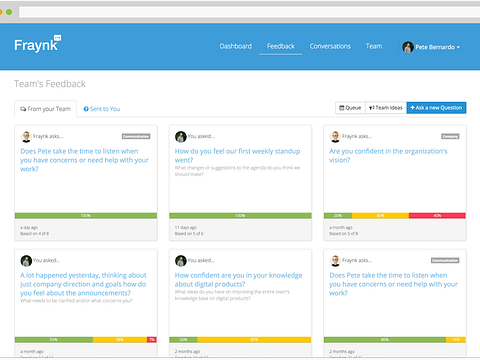Image resolution: width=480 pixels, height=360 pixels.
Task: Select the From your Team tab
Action: [45, 109]
